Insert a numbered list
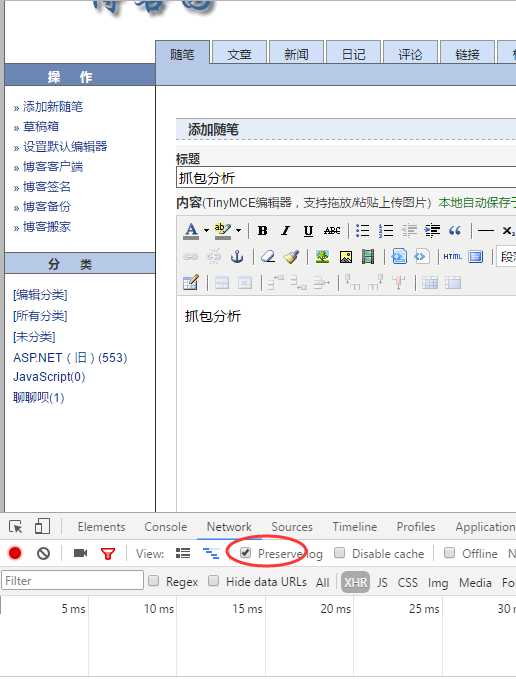516x687 pixels. (x=386, y=231)
